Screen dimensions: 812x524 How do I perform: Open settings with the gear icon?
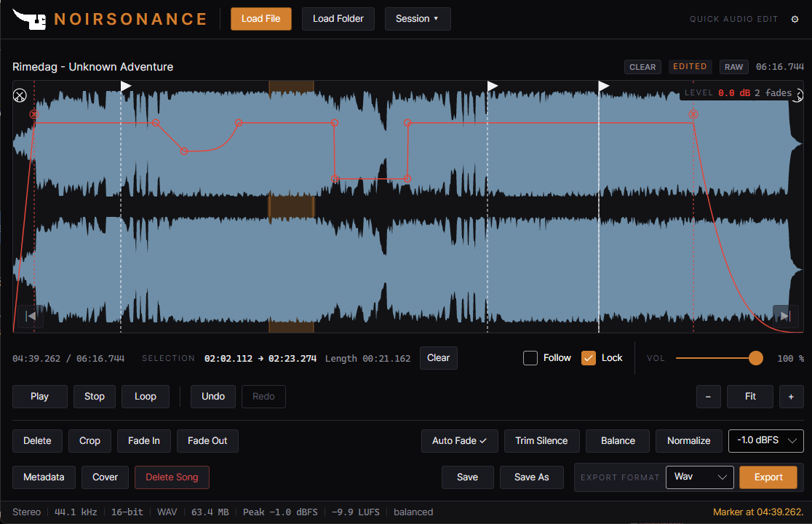(795, 19)
